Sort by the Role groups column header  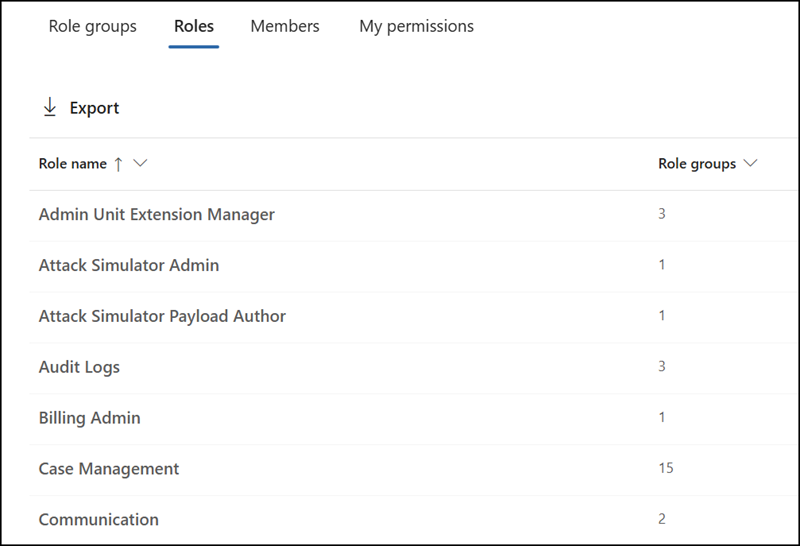click(697, 164)
